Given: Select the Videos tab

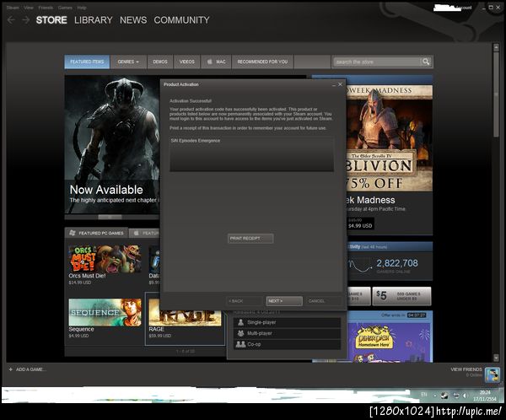Looking at the screenshot, I should coord(187,62).
